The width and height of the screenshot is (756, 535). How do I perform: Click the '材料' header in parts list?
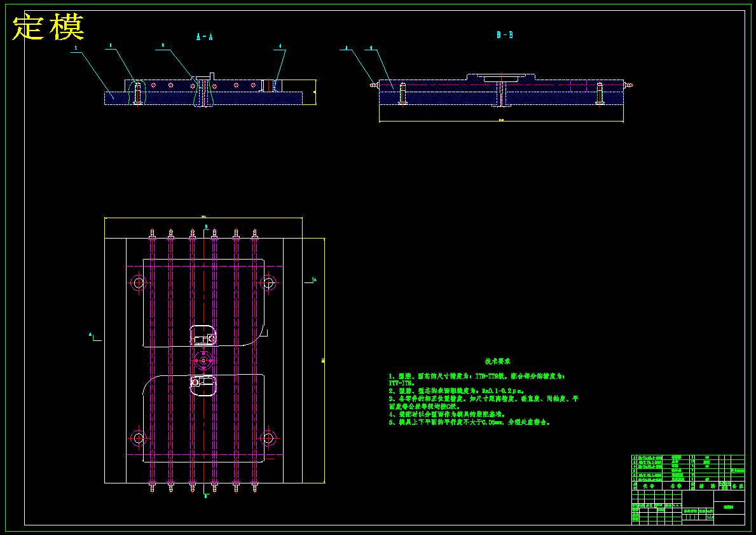click(x=707, y=486)
